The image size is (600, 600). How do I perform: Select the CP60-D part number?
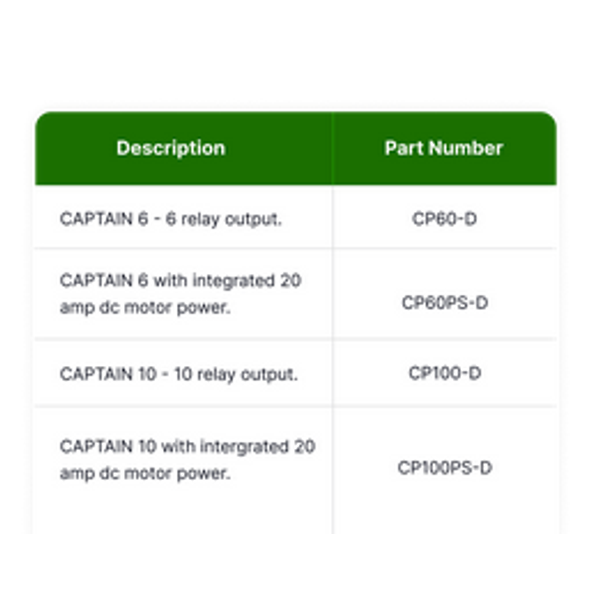coord(444,219)
